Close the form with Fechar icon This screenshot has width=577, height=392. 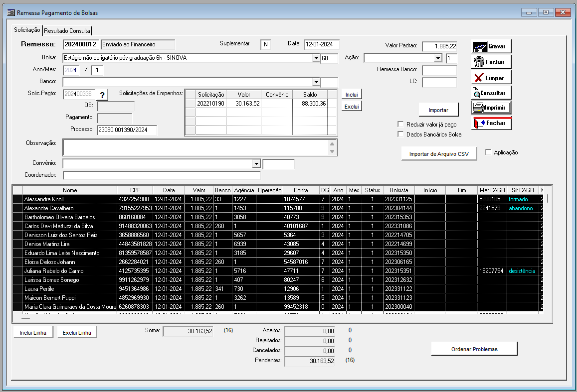tap(479, 123)
